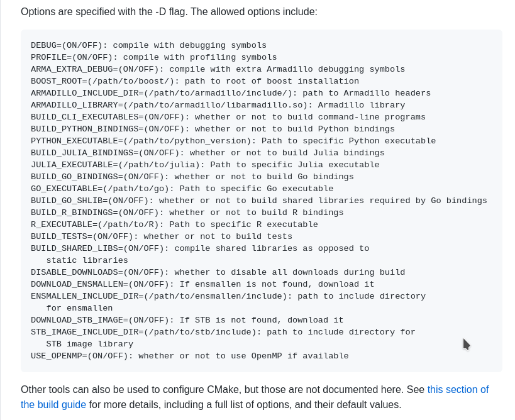Click the ARMADILLO_INCLUDE_DIR option line
The image size is (515, 420).
click(x=231, y=93)
